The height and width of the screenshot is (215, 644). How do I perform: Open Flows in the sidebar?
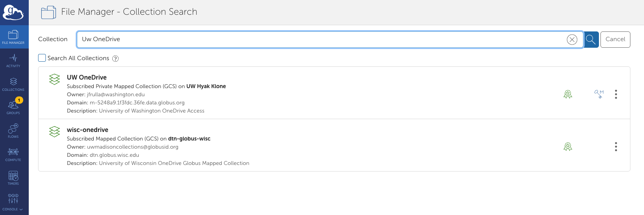coord(13,131)
